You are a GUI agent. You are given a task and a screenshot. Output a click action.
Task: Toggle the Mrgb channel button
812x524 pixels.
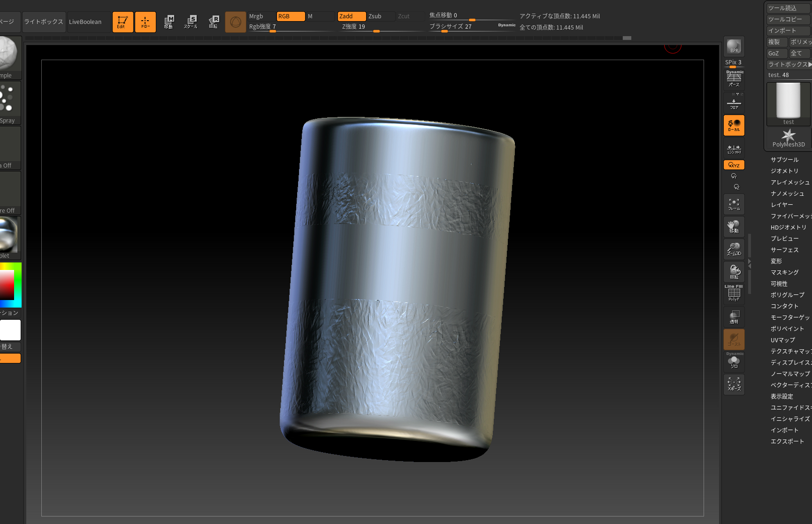click(261, 16)
